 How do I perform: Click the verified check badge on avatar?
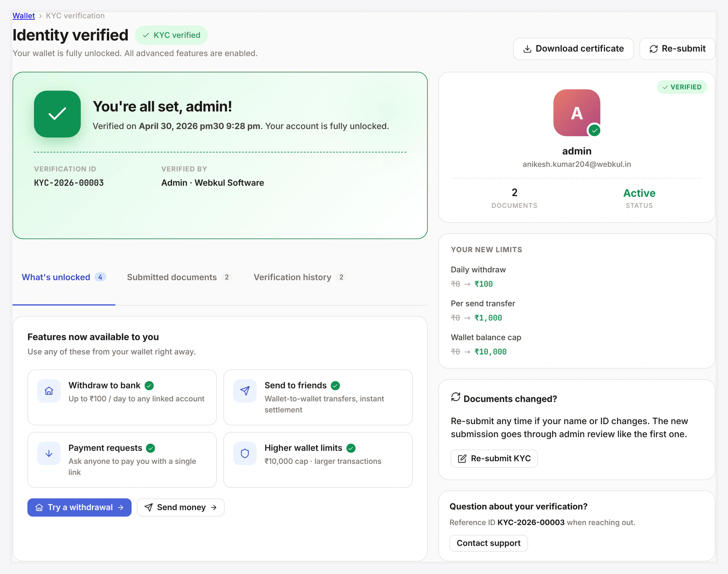(x=595, y=131)
